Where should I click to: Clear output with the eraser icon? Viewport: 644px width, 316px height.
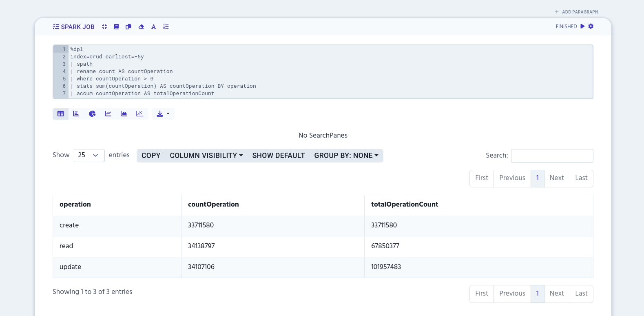[x=141, y=27]
